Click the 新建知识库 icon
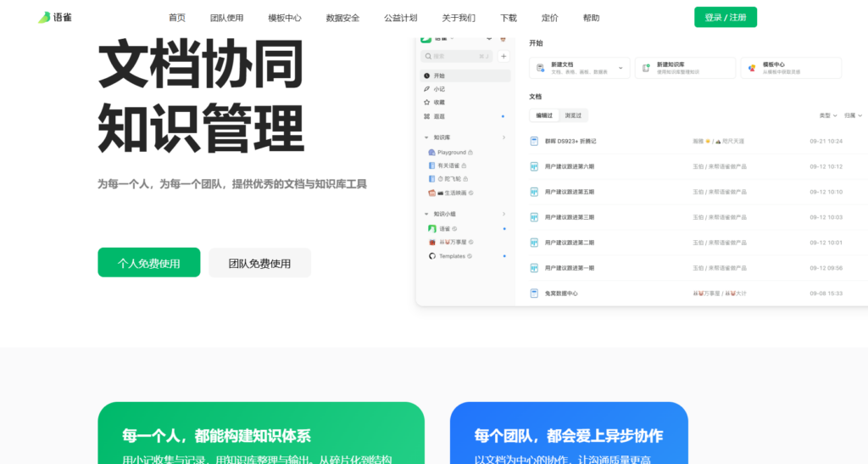This screenshot has height=464, width=868. (x=646, y=68)
